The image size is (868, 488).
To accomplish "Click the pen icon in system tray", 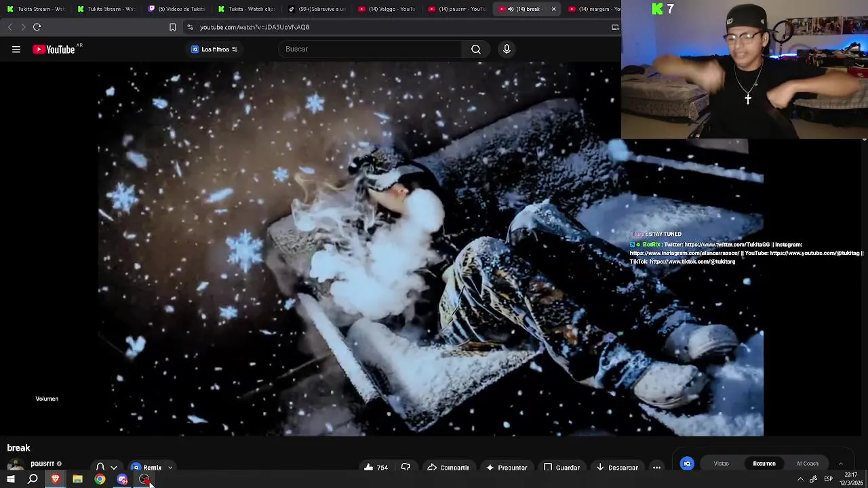I will click(x=813, y=479).
